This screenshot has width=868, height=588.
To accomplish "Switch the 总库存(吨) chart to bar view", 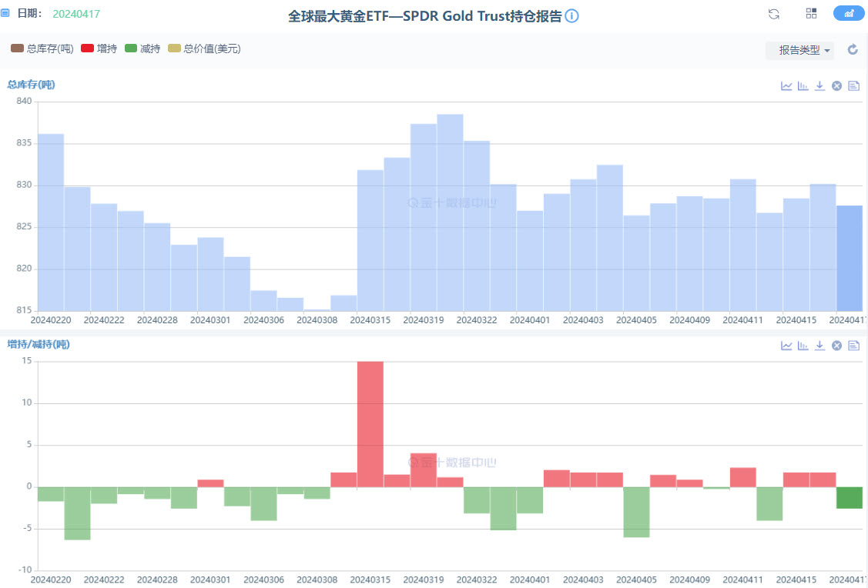I will point(803,85).
